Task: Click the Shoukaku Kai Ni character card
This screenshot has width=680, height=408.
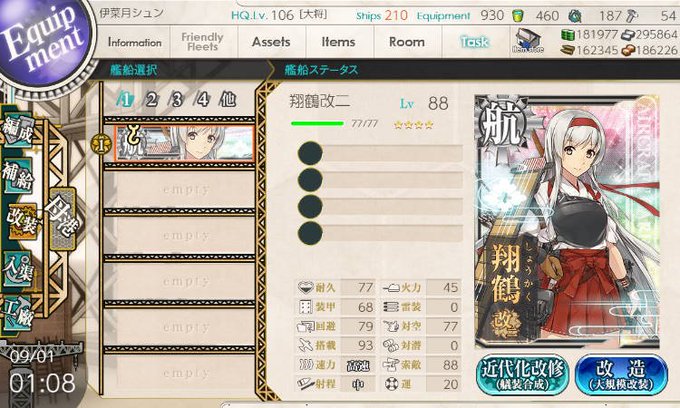Action: [567, 221]
